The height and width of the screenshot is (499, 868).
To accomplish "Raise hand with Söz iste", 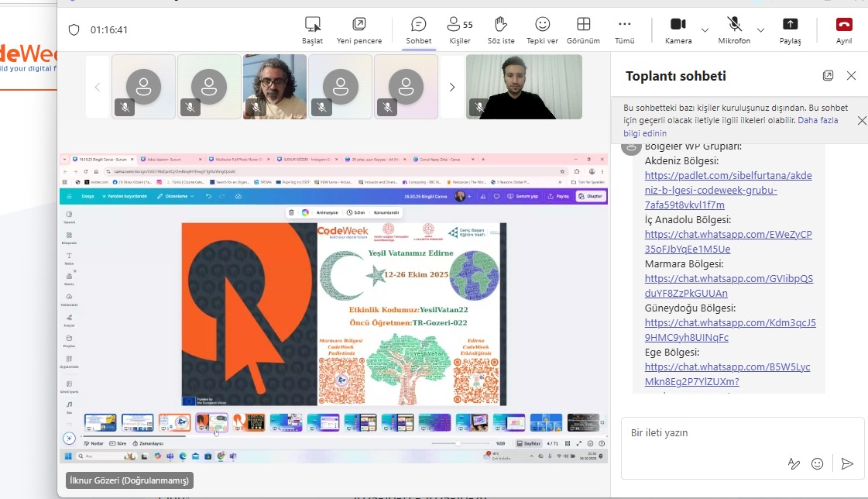I will point(501,30).
